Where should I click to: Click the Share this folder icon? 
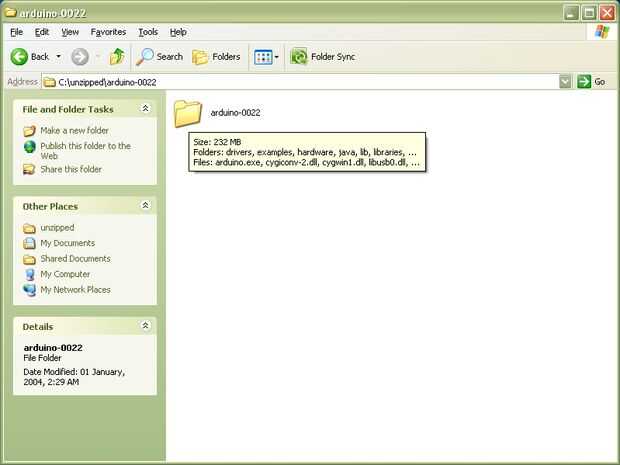(x=29, y=169)
